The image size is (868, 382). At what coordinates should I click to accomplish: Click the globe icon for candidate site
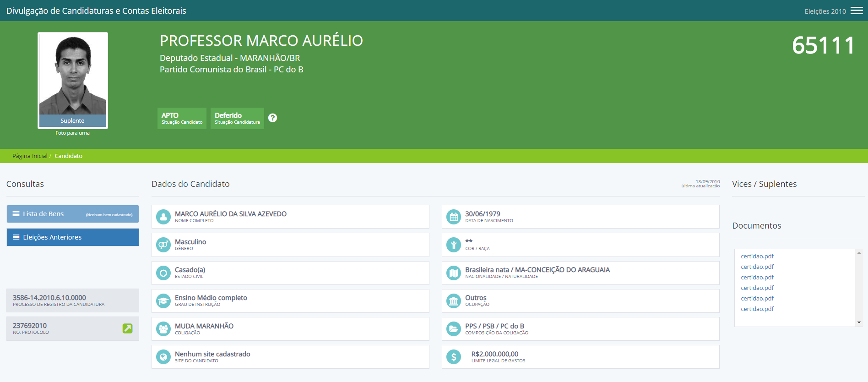(163, 357)
